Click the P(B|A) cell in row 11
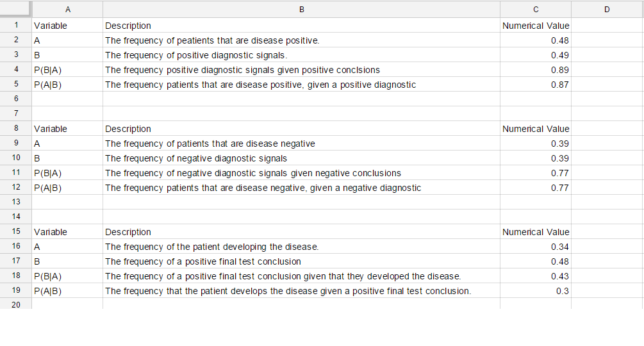 [67, 173]
